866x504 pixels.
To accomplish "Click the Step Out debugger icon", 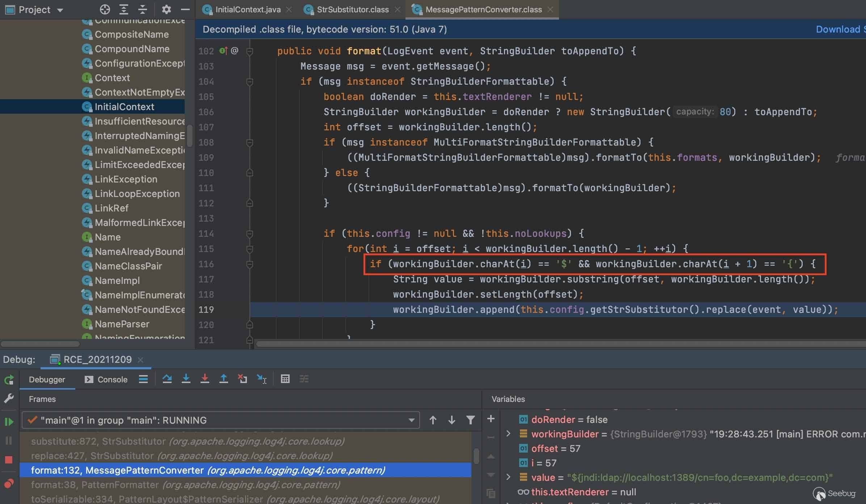I will coord(223,379).
